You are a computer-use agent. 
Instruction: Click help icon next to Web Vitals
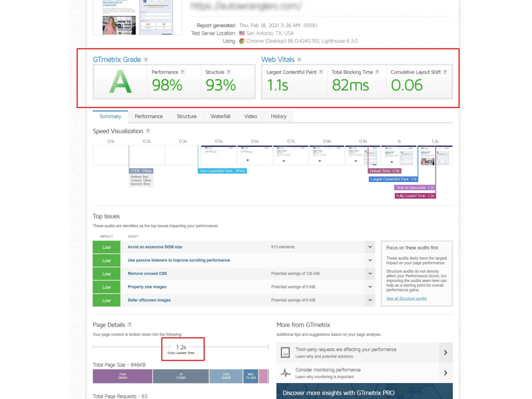pos(299,60)
